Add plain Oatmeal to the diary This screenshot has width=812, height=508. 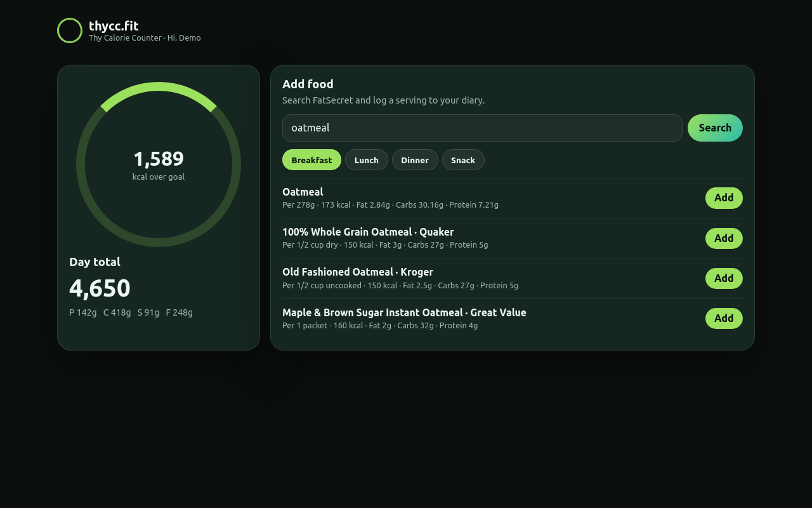(724, 197)
